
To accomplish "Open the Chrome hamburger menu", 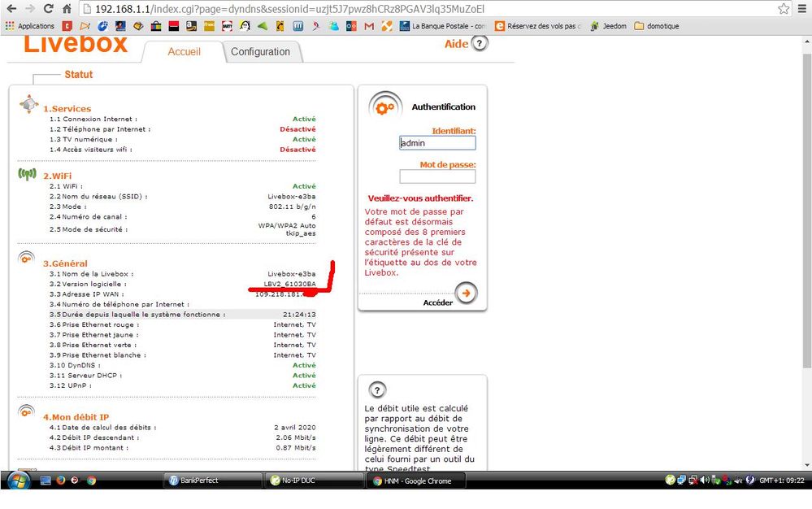I will [802, 9].
